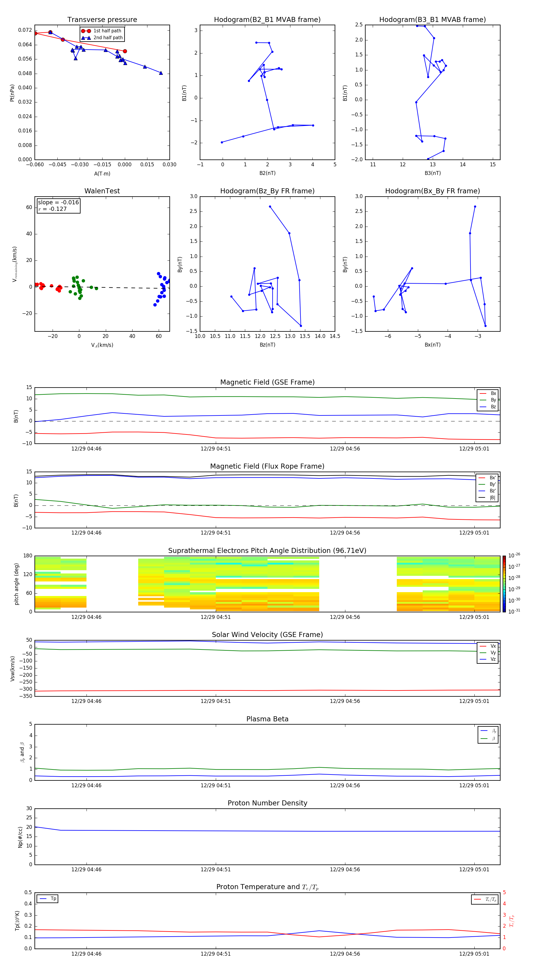Image resolution: width=535 pixels, height=980 pixels.
Task: Click the Bz legend entry in GSE Frame panel
Action: coord(488,407)
